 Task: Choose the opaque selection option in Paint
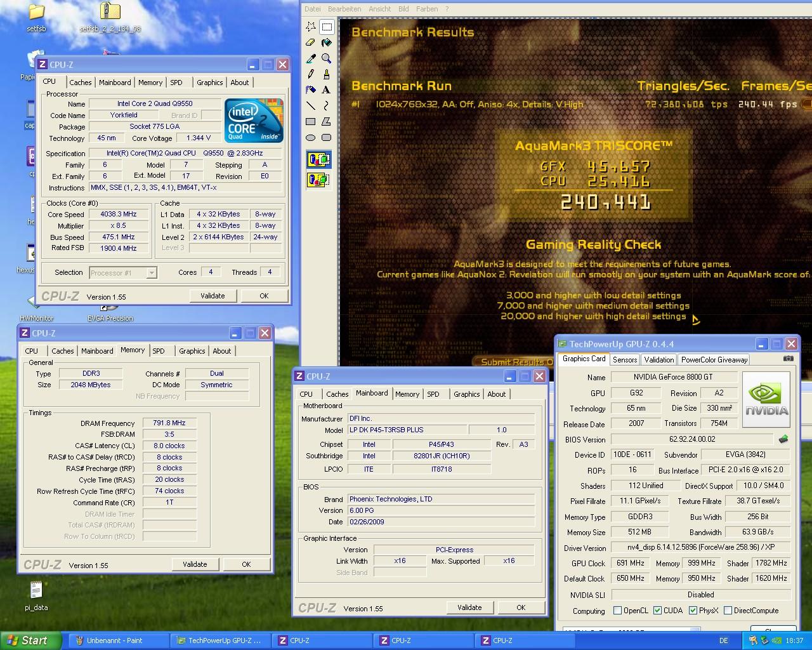tap(318, 159)
